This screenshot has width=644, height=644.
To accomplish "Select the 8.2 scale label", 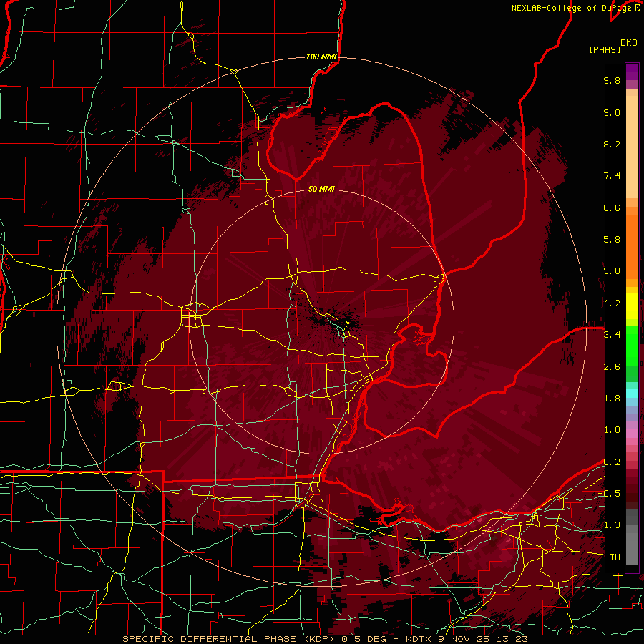I will tap(612, 144).
